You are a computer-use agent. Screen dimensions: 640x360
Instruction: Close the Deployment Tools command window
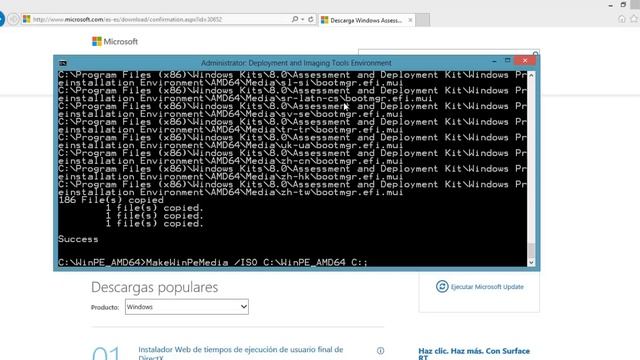(x=525, y=60)
